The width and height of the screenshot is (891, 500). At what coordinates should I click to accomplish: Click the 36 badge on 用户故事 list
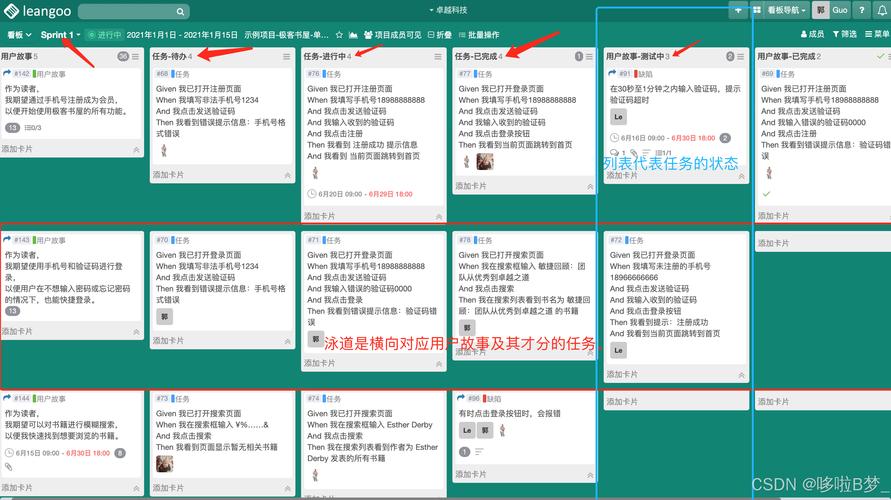[123, 56]
